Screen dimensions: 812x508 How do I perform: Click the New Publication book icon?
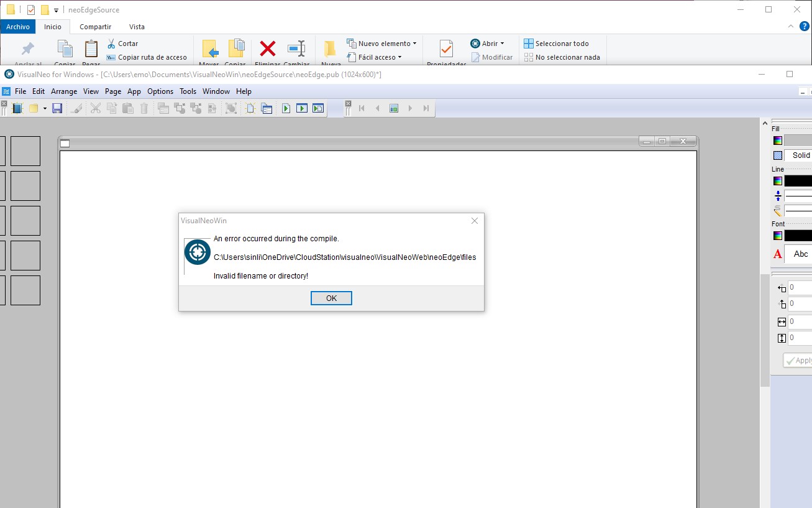17,108
